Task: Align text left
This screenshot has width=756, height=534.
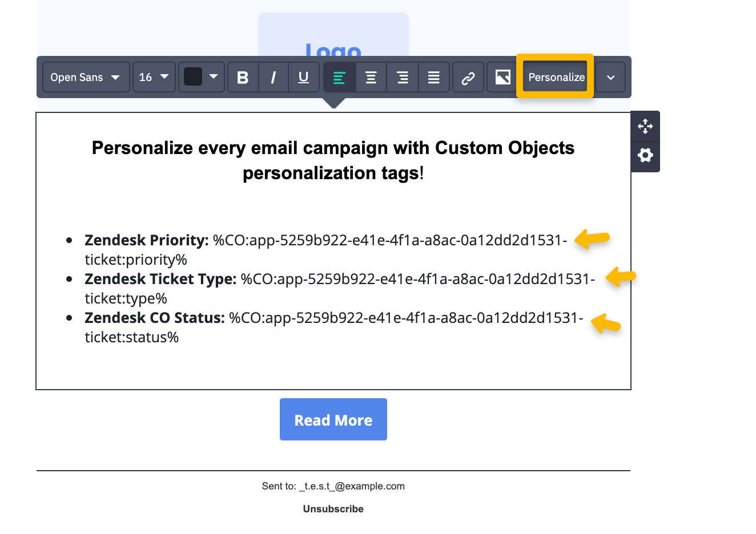Action: pos(340,77)
